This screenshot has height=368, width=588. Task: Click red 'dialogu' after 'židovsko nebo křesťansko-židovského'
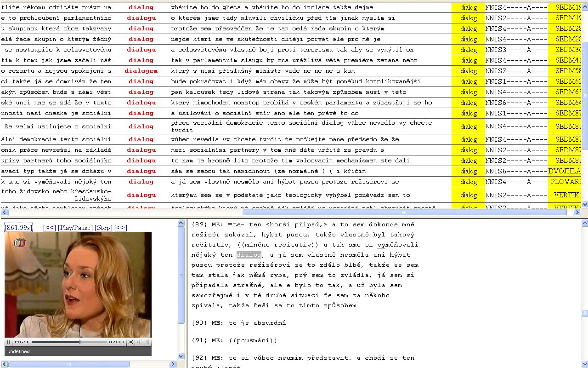tap(141, 195)
